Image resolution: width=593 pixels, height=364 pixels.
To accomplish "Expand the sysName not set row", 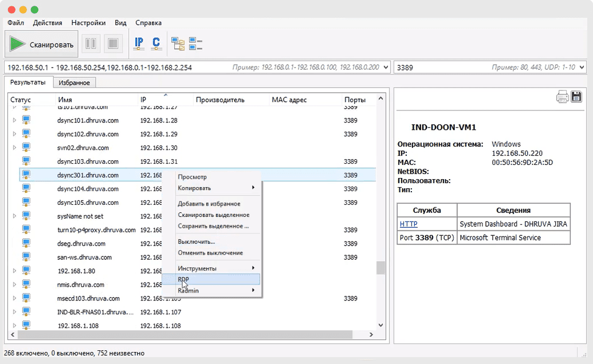I will click(x=15, y=216).
